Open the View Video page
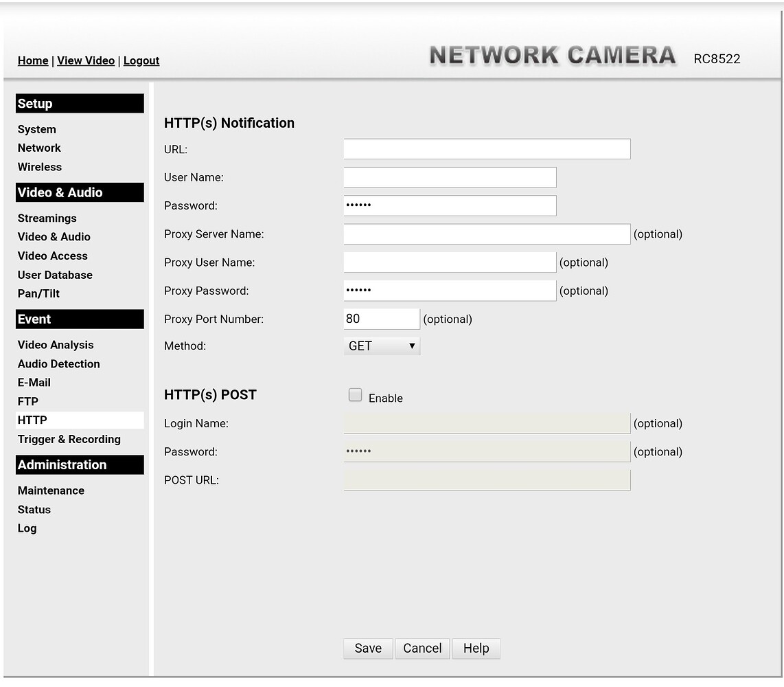The height and width of the screenshot is (687, 784). tap(85, 60)
